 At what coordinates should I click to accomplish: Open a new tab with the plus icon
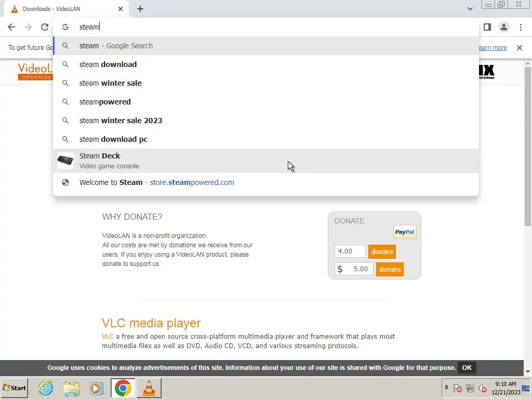(x=140, y=9)
